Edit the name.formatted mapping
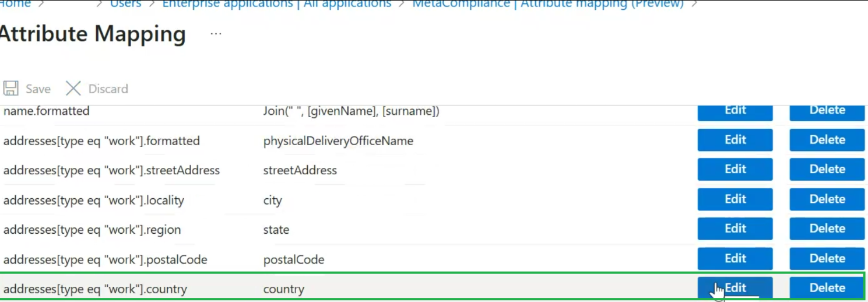The image size is (868, 302). [x=735, y=112]
